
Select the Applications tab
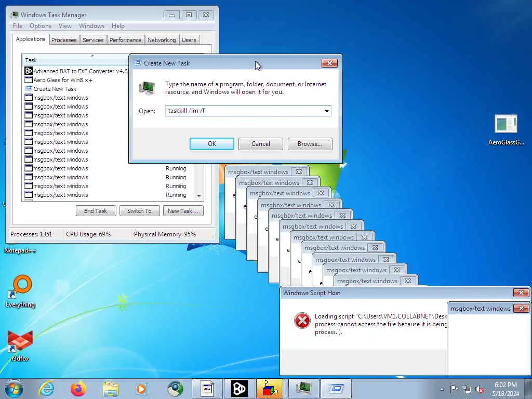point(31,39)
